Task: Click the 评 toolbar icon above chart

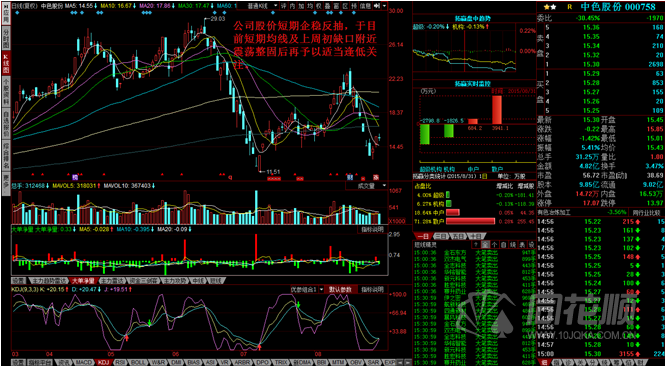Action: coord(284,6)
